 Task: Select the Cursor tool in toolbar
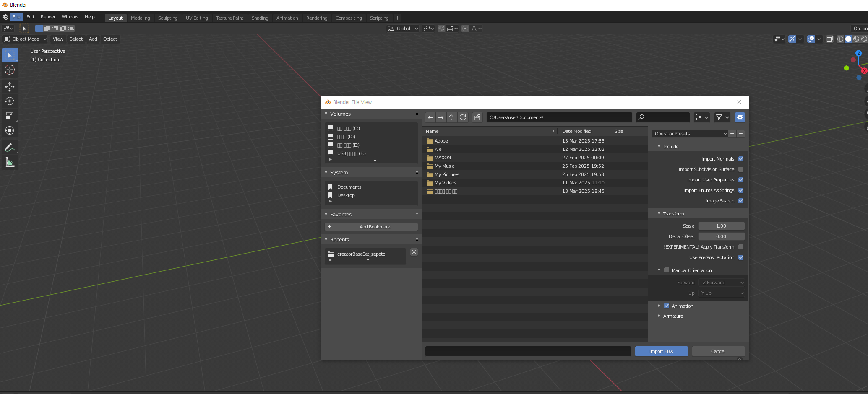pos(10,70)
